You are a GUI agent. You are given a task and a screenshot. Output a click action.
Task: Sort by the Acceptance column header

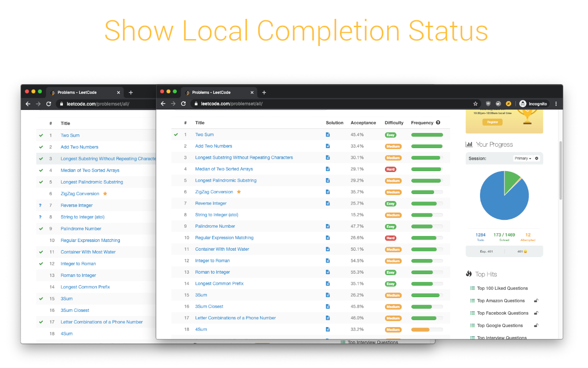pyautogui.click(x=363, y=123)
